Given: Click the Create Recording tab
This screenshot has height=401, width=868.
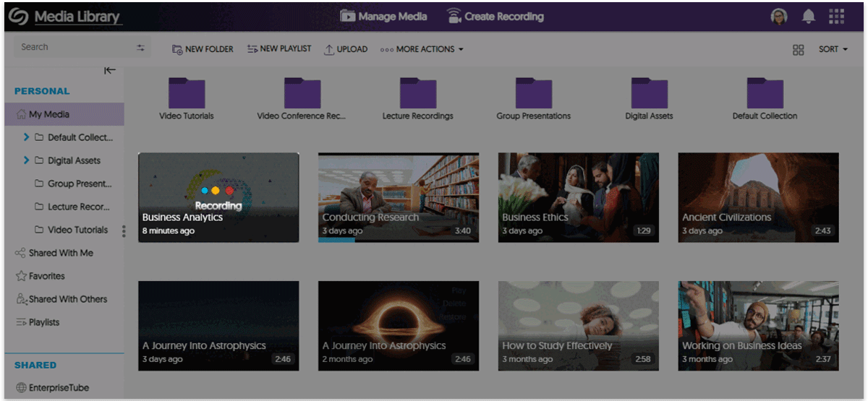Looking at the screenshot, I should [x=495, y=17].
